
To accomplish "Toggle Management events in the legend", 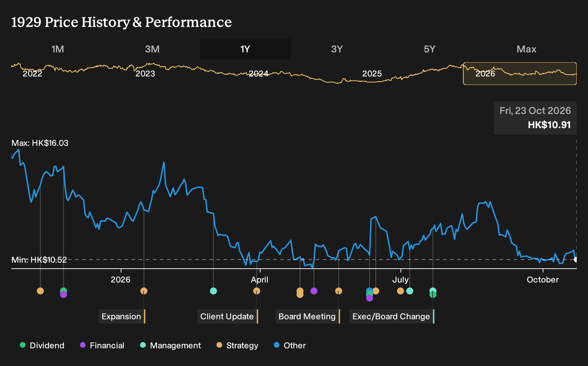I will click(171, 345).
